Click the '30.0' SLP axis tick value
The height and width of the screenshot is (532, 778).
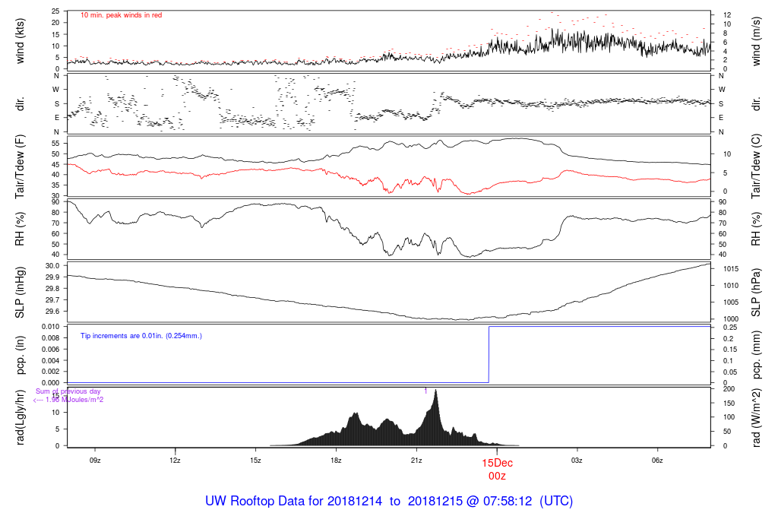coord(52,265)
